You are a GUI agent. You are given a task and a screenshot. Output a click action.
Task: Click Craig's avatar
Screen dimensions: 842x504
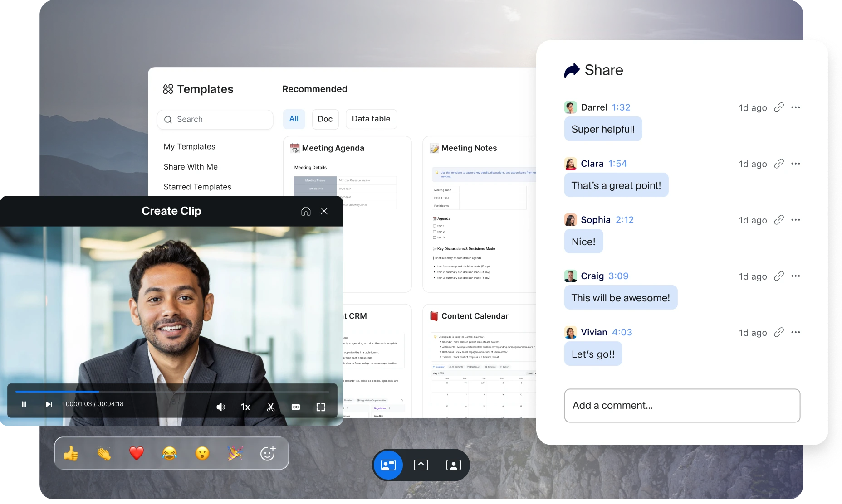(571, 276)
